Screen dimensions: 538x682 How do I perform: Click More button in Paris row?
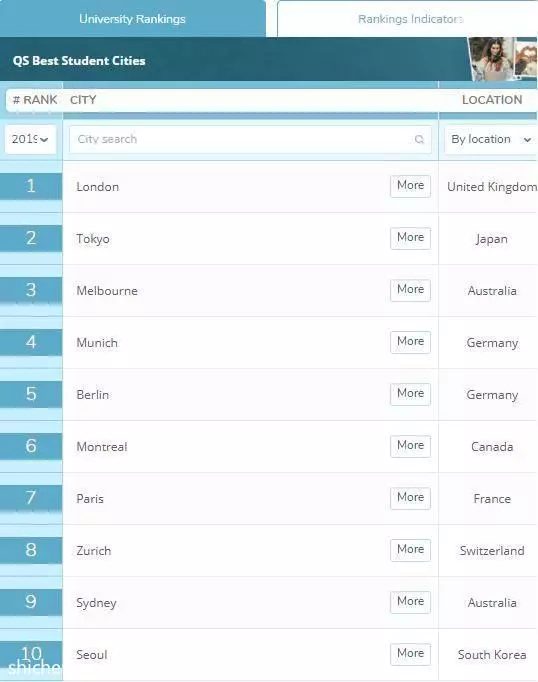click(410, 498)
